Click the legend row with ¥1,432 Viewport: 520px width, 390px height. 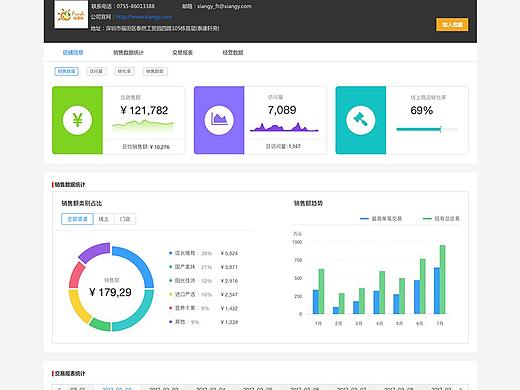pos(203,308)
